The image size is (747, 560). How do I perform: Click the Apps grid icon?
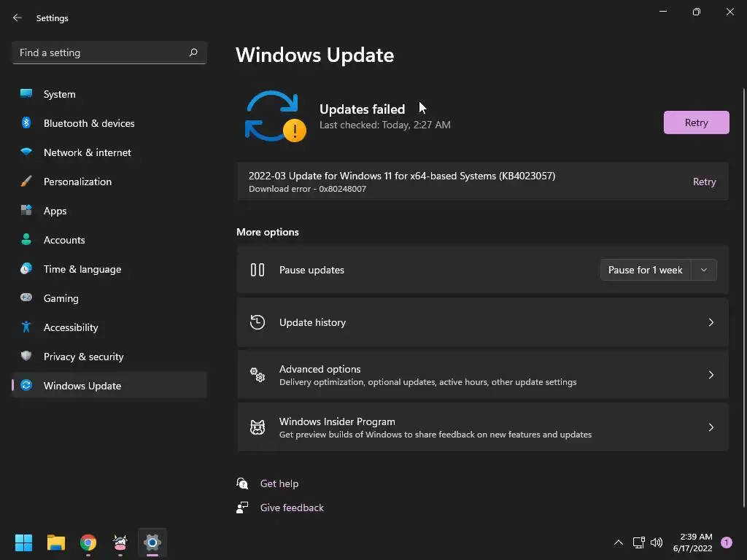click(x=26, y=210)
